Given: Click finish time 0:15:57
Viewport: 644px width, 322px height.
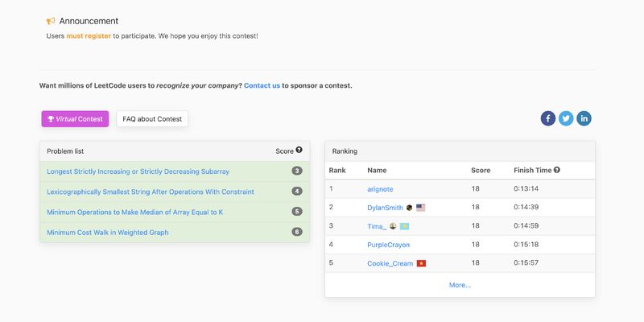Looking at the screenshot, I should tap(526, 262).
